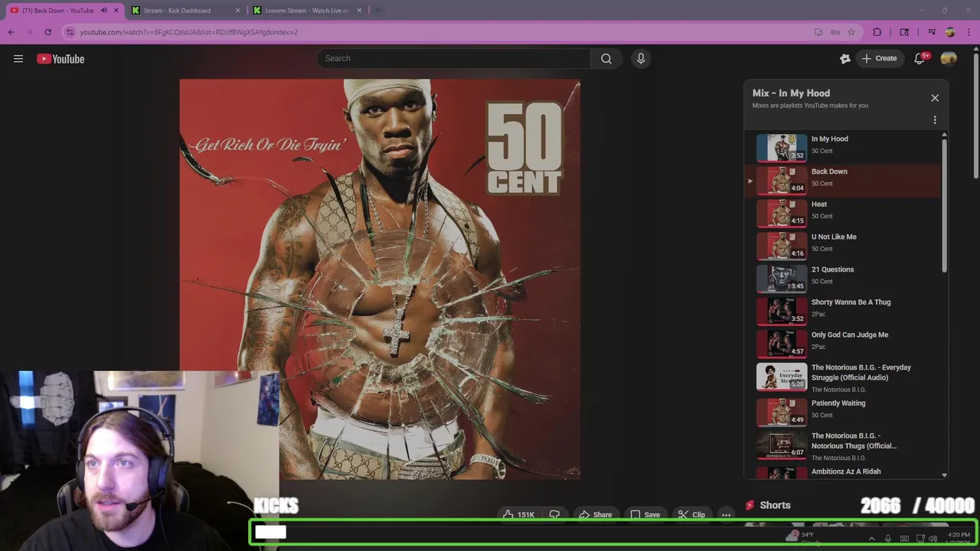980x551 pixels.
Task: Open playlist three-dot options menu
Action: coord(935,120)
